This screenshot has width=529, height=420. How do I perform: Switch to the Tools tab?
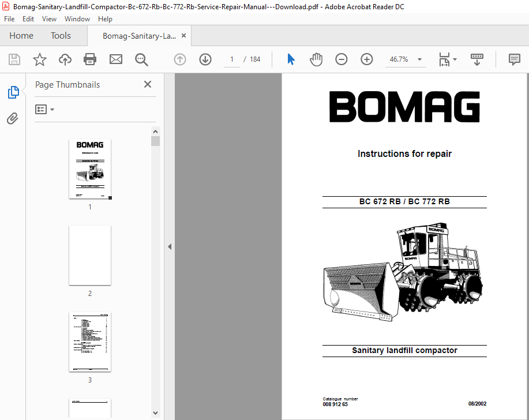click(61, 35)
